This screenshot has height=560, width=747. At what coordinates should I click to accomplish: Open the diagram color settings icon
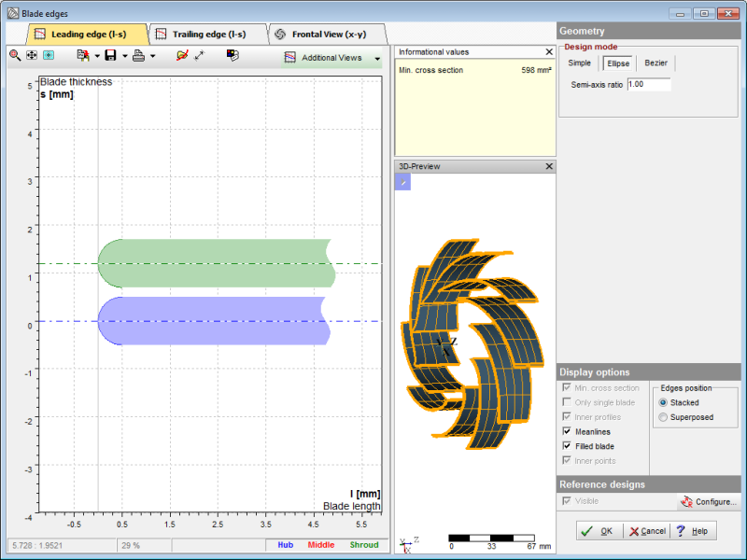[x=233, y=55]
